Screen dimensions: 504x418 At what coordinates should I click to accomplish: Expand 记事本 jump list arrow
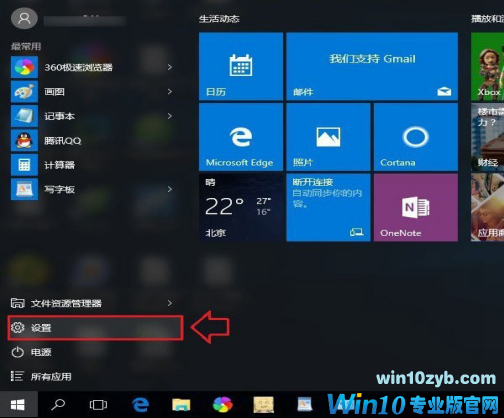click(x=170, y=116)
